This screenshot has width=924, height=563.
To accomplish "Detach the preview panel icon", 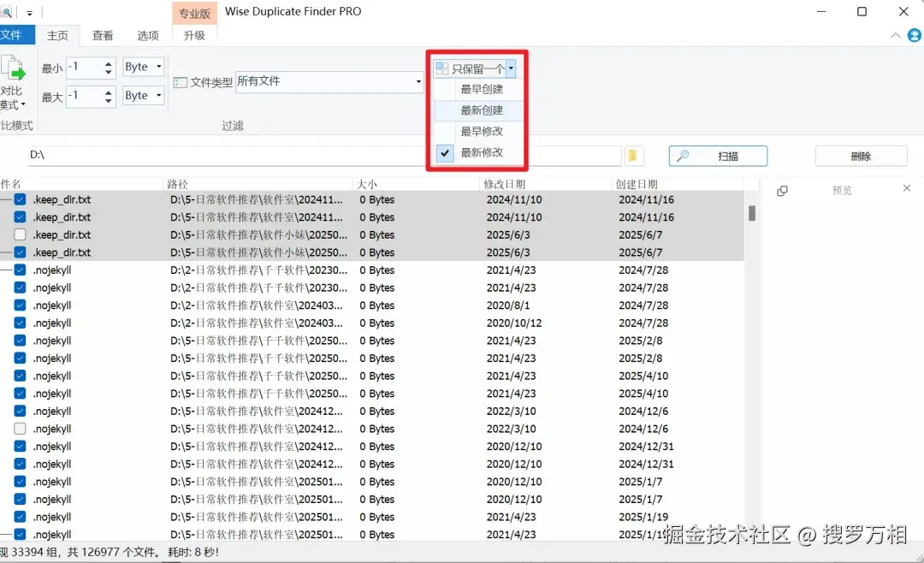I will (x=782, y=191).
